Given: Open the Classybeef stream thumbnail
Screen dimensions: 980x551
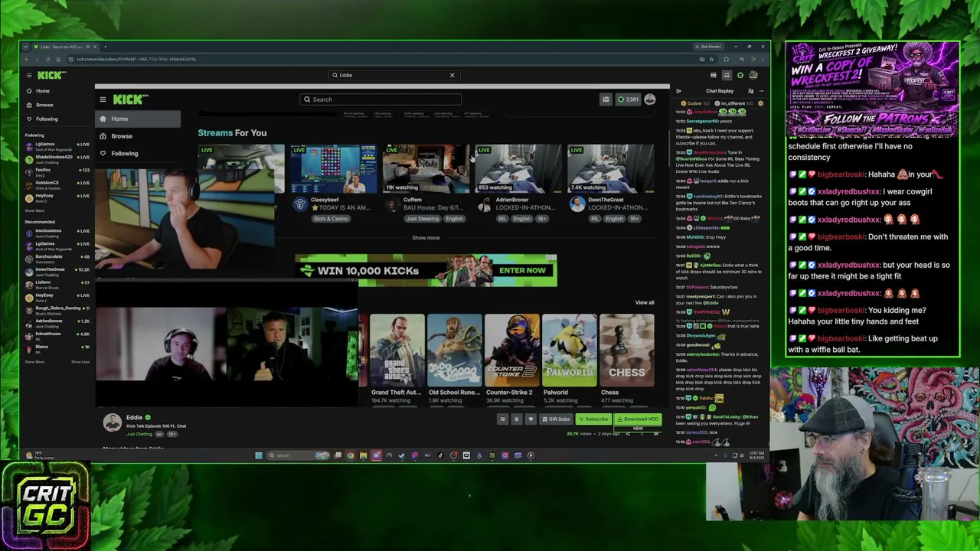Looking at the screenshot, I should click(x=333, y=169).
